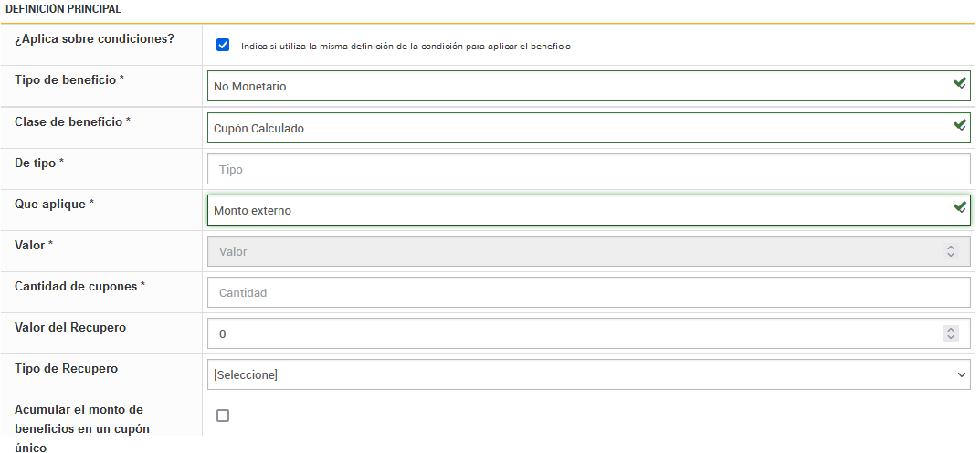Viewport: 980px width, 453px height.
Task: Click the DEFINICIÓN PRINCIPAL section header
Action: tap(63, 8)
